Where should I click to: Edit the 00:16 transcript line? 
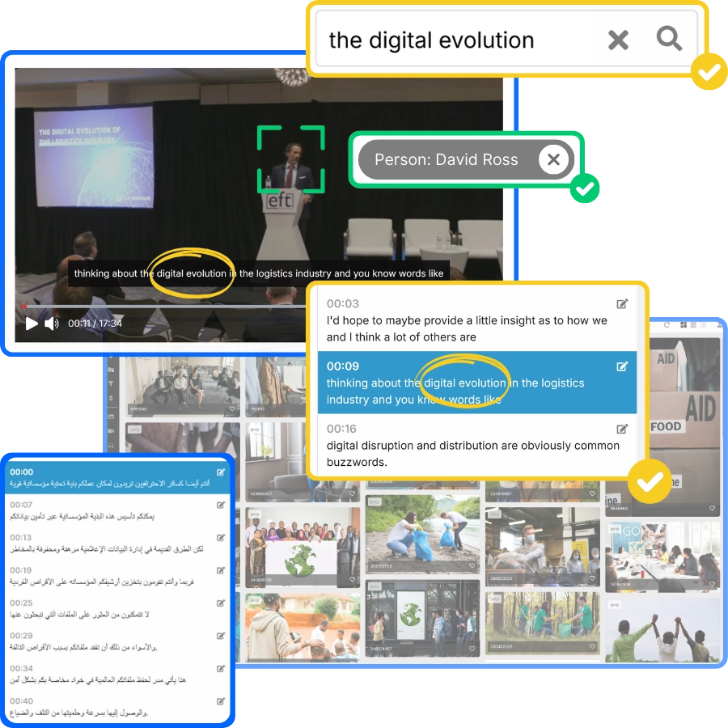tap(622, 429)
